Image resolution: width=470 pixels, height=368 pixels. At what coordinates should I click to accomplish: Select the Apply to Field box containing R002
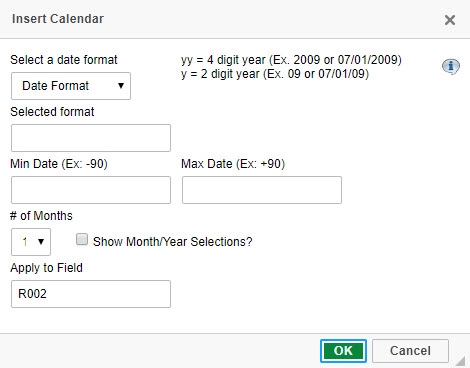click(x=91, y=294)
